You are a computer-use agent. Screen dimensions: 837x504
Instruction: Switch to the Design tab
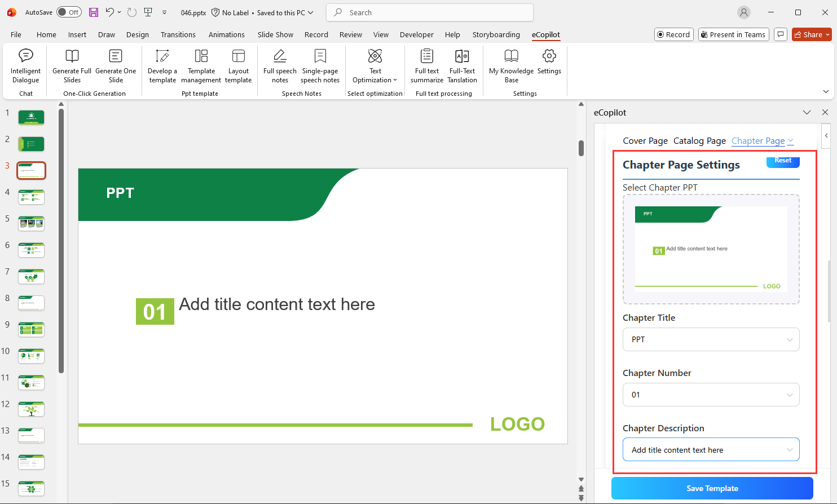(138, 34)
